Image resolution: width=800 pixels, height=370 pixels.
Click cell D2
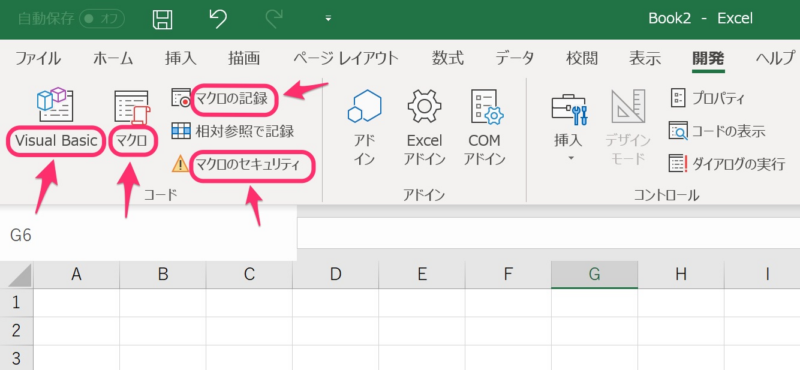pyautogui.click(x=335, y=331)
